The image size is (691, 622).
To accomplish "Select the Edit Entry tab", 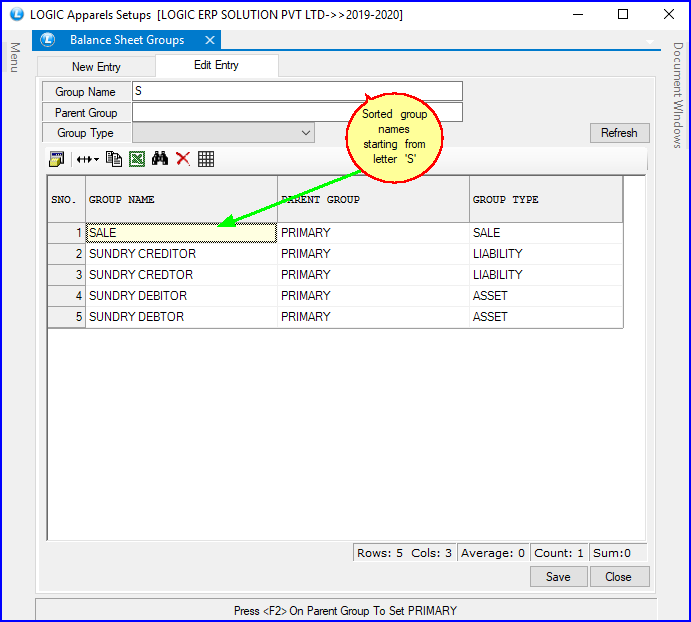I will point(216,65).
